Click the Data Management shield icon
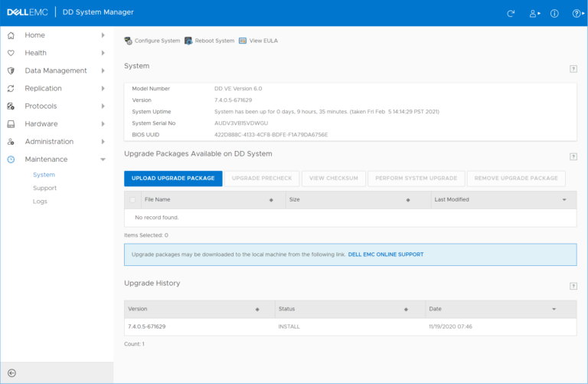This screenshot has width=588, height=384. (11, 71)
